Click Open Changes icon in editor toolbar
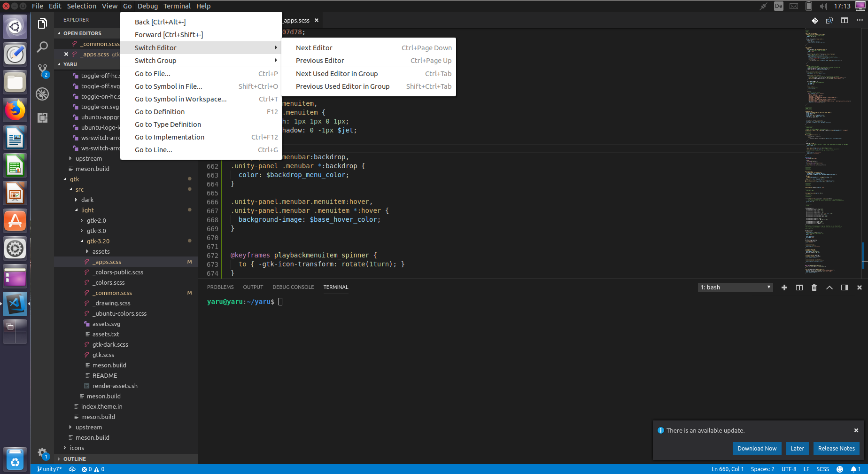868x474 pixels. [829, 20]
